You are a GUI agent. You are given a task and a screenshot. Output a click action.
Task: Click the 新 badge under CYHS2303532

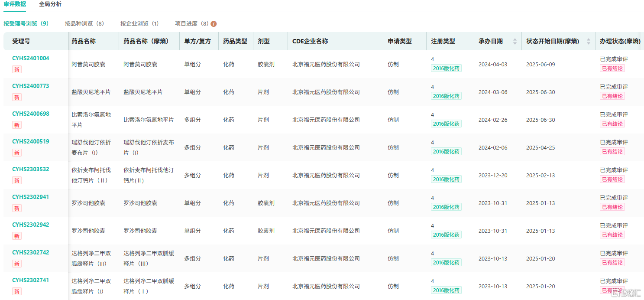[17, 180]
